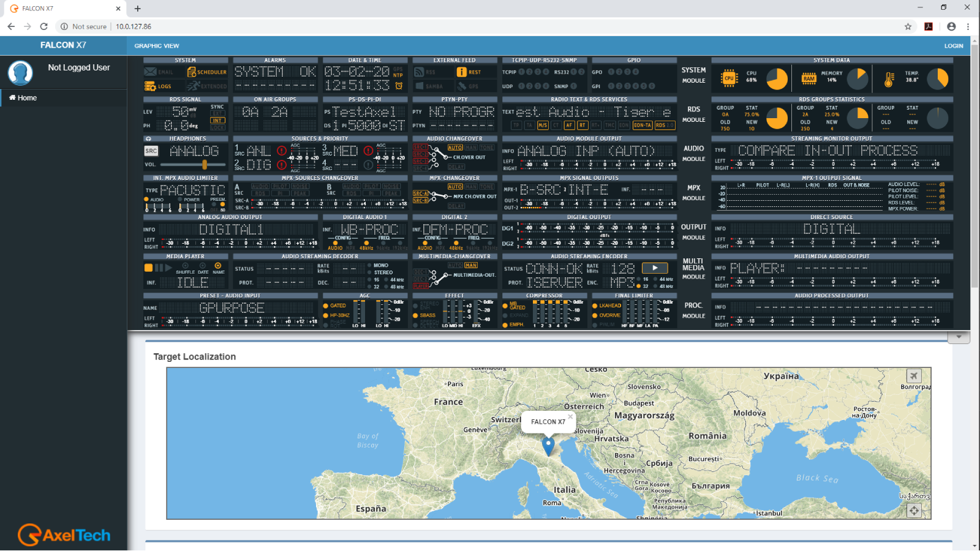The height and width of the screenshot is (551, 980).
Task: Click the RSS feed icon
Action: coord(419,72)
